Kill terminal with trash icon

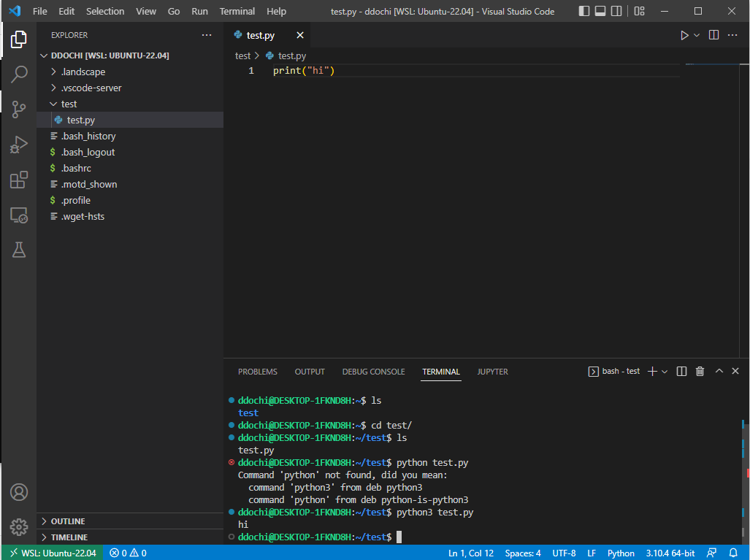700,372
